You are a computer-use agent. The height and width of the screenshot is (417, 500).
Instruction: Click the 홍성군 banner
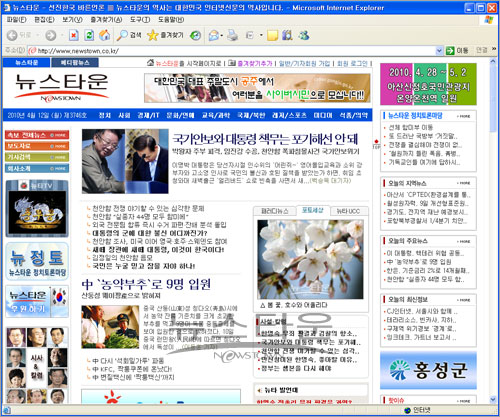pos(428,370)
